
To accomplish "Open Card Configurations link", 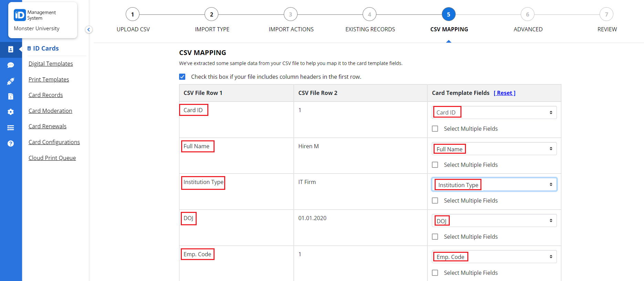I will pyautogui.click(x=54, y=142).
